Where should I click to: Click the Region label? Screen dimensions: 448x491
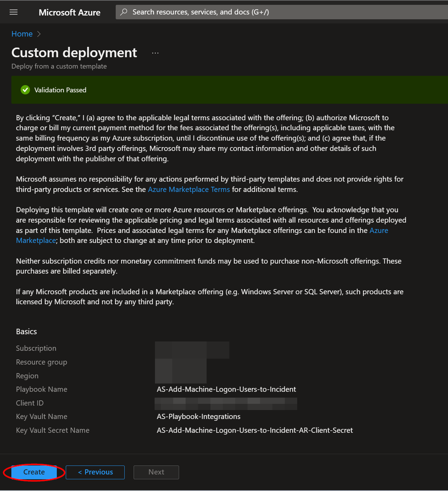[27, 376]
